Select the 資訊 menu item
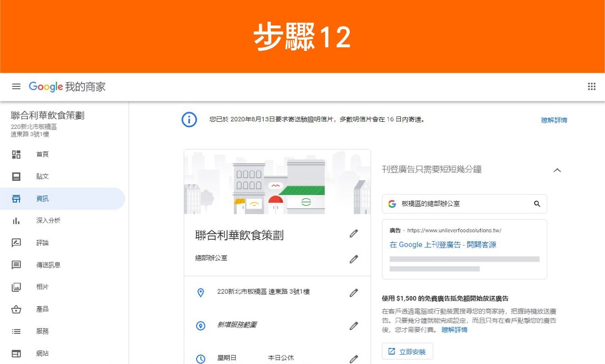 [62, 199]
